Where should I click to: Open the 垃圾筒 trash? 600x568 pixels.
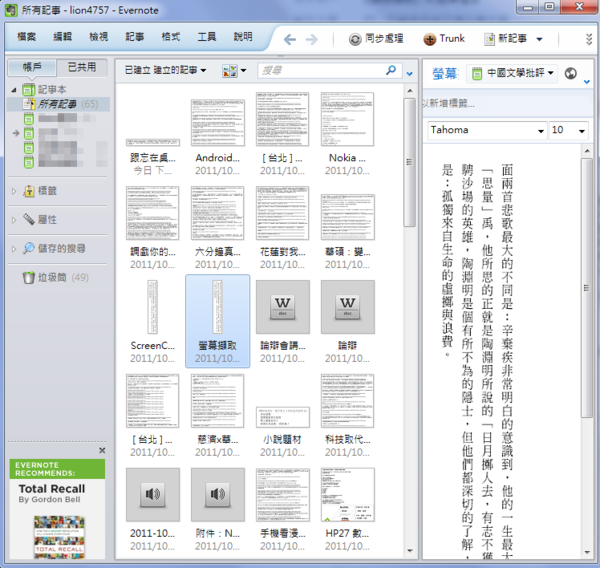(x=52, y=277)
